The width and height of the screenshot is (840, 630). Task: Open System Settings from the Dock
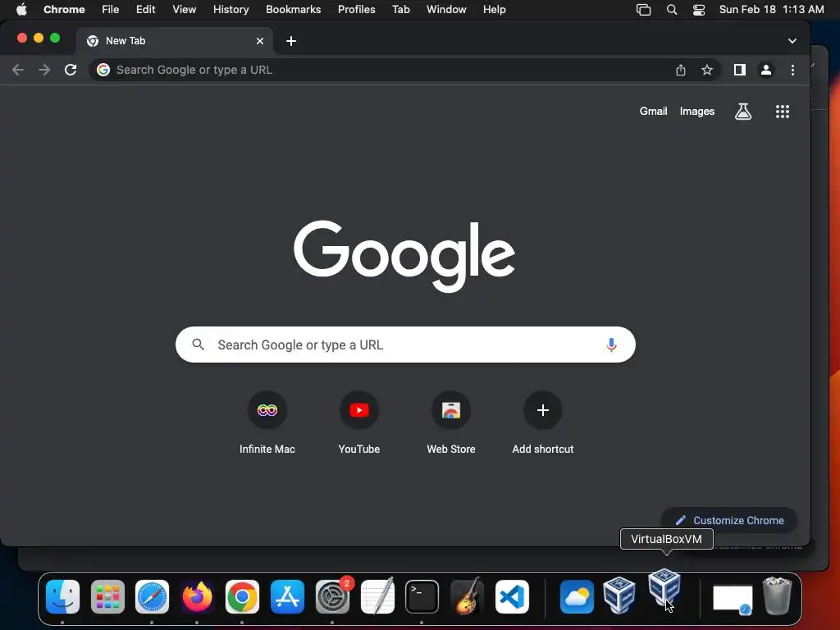pyautogui.click(x=332, y=597)
